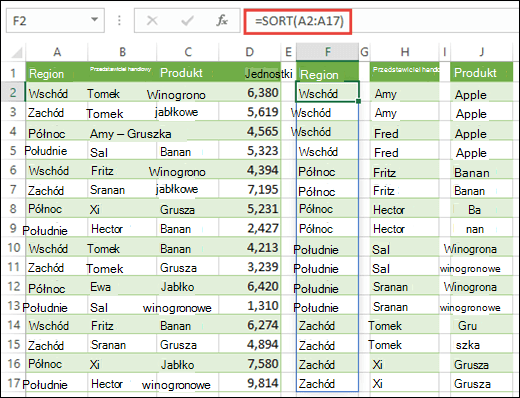Click the szka cell in column J

482,344
